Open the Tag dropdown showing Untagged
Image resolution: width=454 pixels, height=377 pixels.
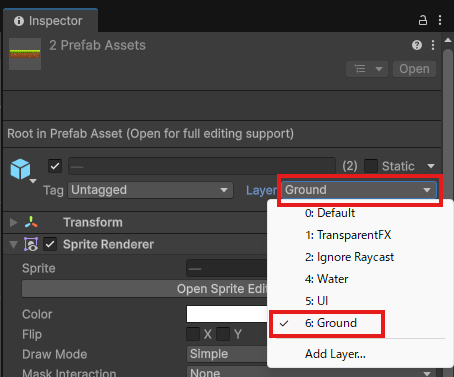coord(150,190)
